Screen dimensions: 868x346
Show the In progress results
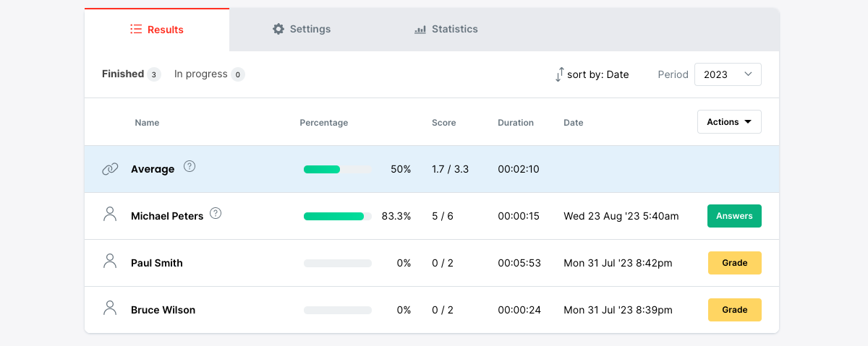point(208,74)
